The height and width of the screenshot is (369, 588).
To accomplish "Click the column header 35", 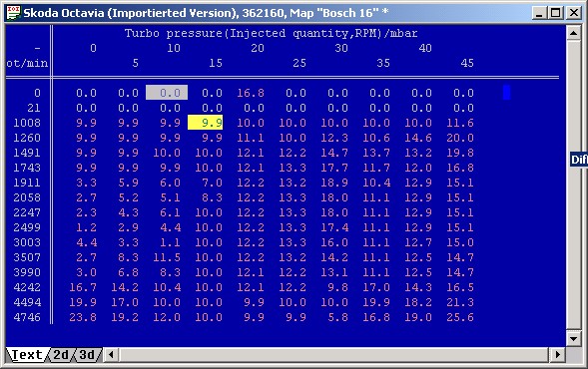I will (383, 63).
